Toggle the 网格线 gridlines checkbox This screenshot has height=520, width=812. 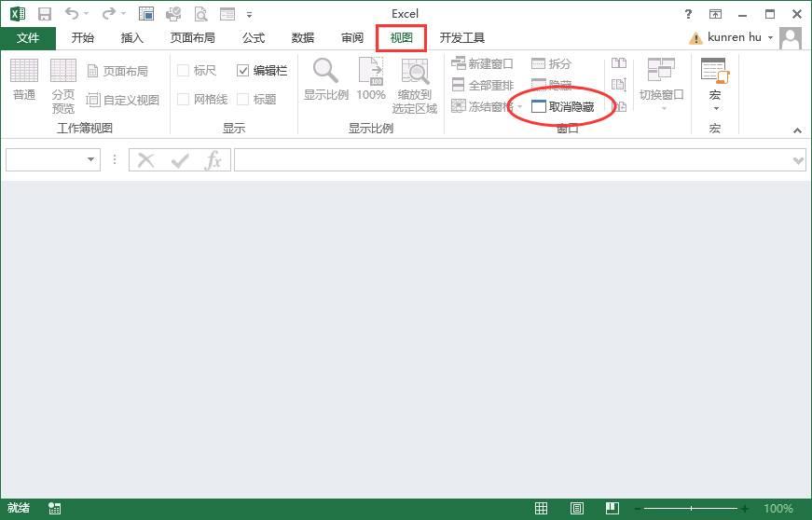point(184,100)
